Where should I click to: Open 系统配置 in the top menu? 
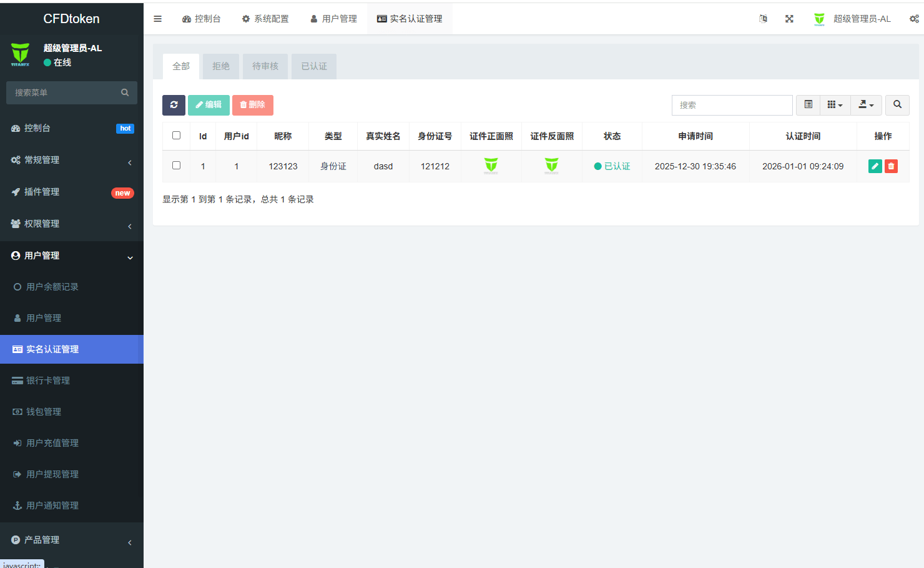[x=265, y=19]
